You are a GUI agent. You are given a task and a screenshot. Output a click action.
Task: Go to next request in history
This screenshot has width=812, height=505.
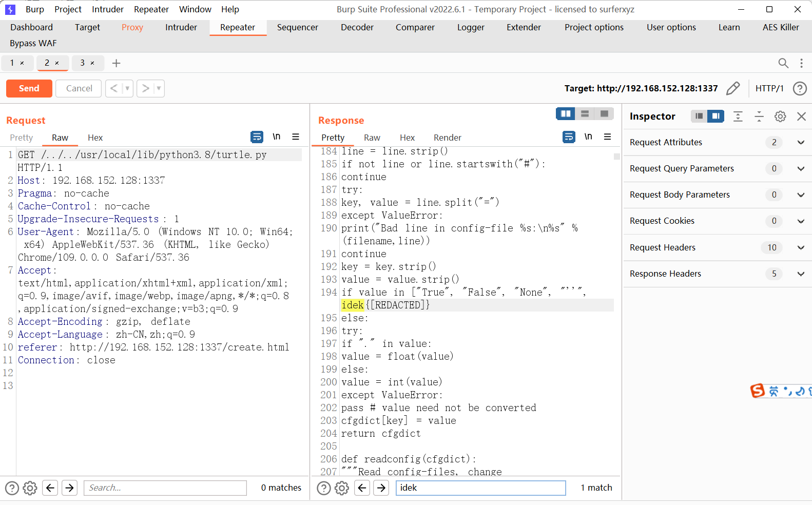click(x=145, y=88)
